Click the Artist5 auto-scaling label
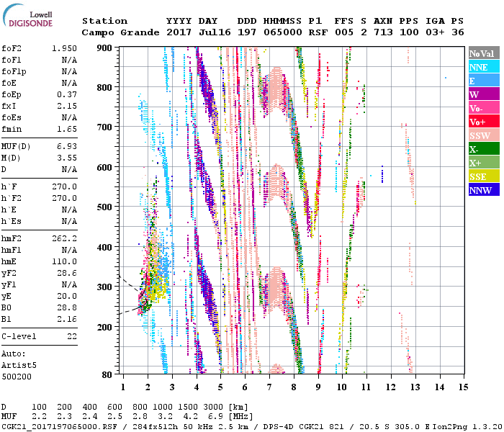This screenshot has width=504, height=432. [x=19, y=365]
